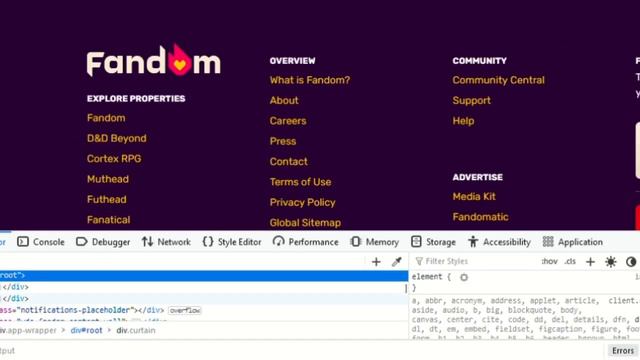Open the Cortex RPG link
This screenshot has height=360, width=640.
[x=114, y=159]
